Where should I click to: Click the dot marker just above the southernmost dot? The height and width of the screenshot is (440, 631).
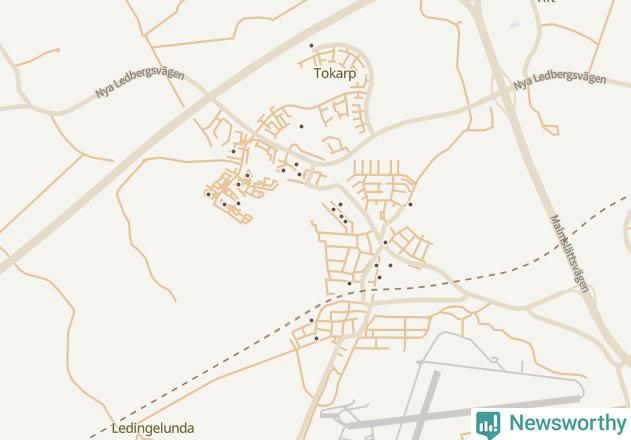click(311, 320)
